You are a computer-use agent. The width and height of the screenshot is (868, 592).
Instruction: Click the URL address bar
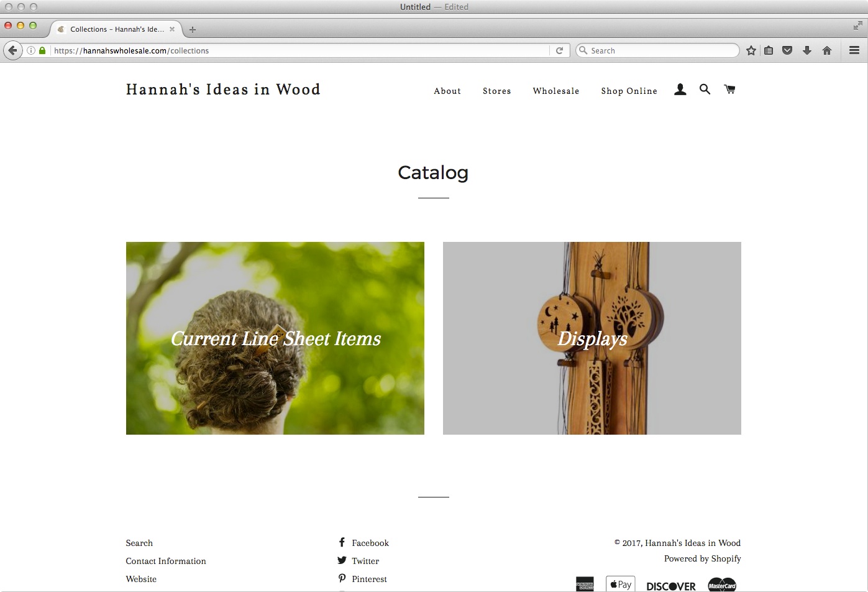click(x=300, y=50)
